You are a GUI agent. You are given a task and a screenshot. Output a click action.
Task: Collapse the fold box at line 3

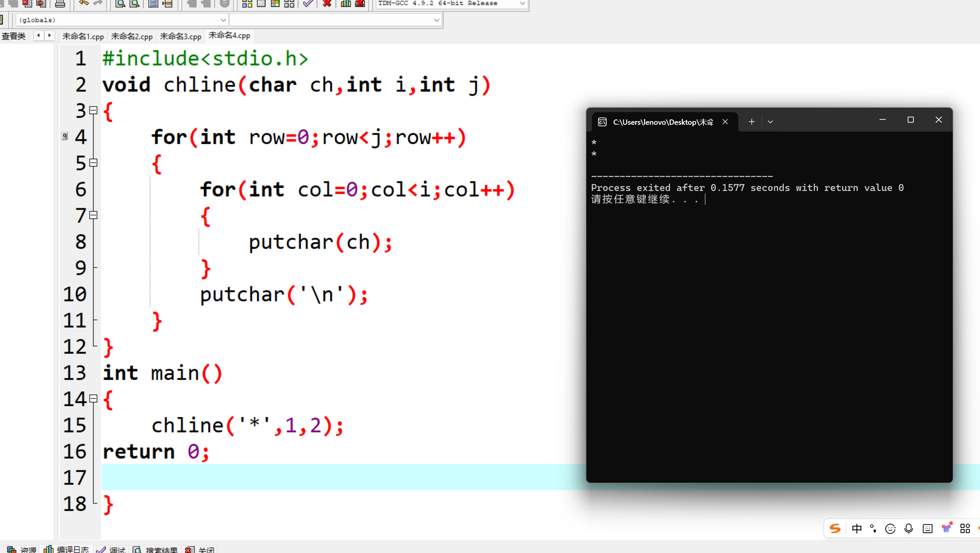(93, 110)
